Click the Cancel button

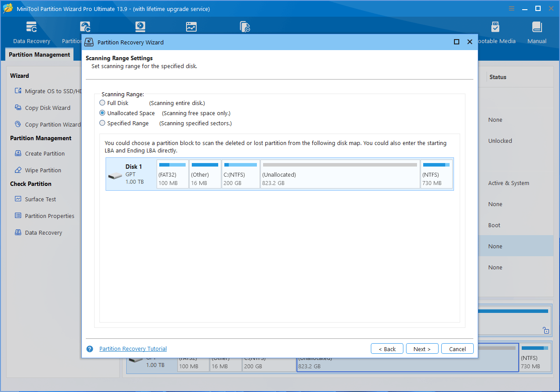coord(458,349)
